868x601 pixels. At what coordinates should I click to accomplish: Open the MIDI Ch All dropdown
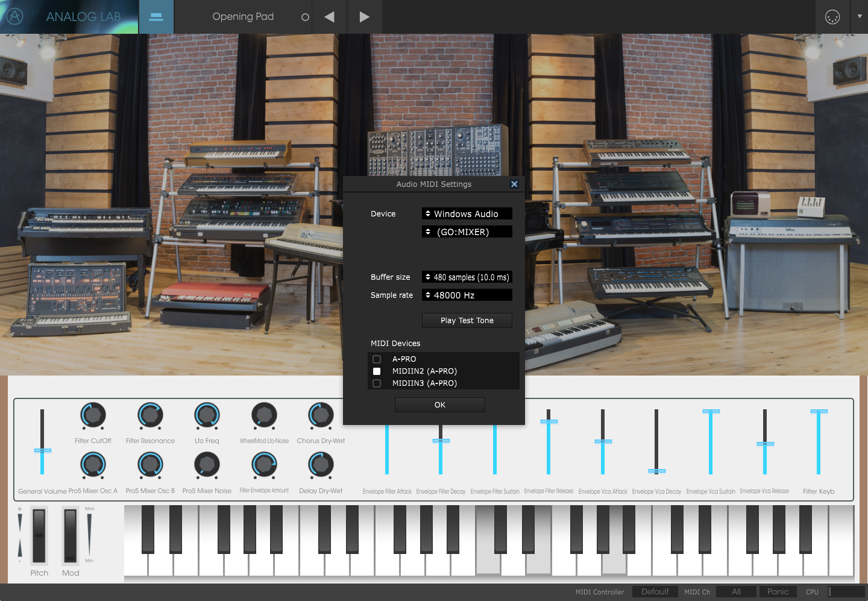(x=736, y=592)
